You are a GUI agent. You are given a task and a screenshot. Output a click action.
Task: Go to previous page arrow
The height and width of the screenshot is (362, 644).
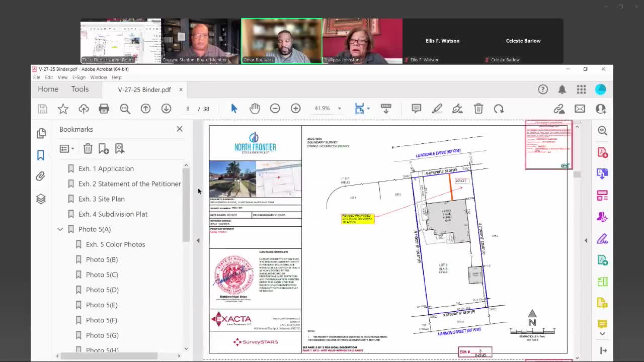tap(145, 109)
